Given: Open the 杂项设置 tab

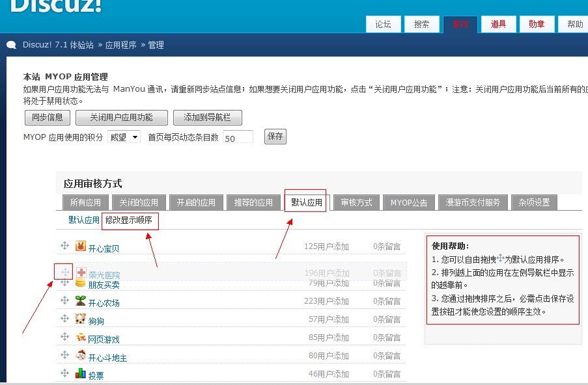Looking at the screenshot, I should pyautogui.click(x=534, y=203).
